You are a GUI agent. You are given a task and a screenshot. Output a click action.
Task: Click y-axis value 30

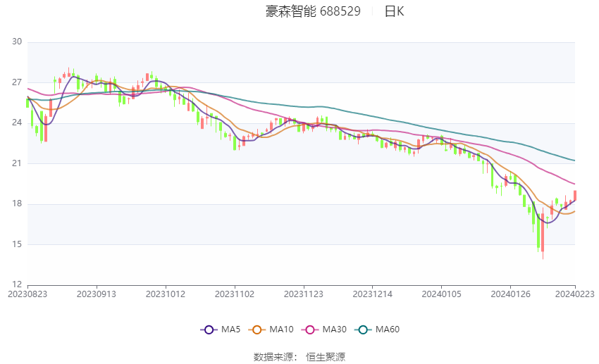17,42
